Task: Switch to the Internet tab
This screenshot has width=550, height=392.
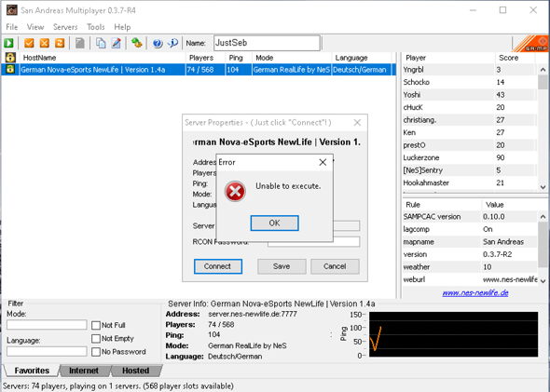Action: tap(84, 371)
